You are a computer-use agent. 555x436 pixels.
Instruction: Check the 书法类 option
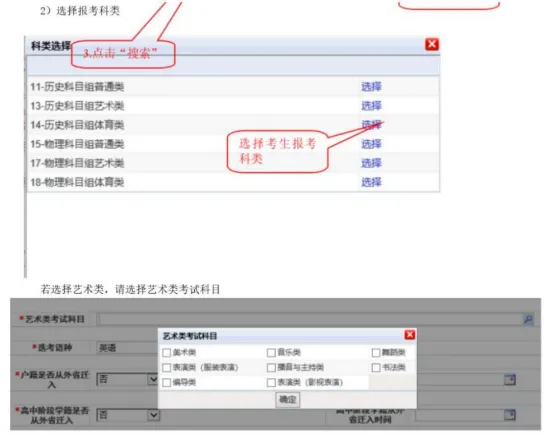click(376, 367)
